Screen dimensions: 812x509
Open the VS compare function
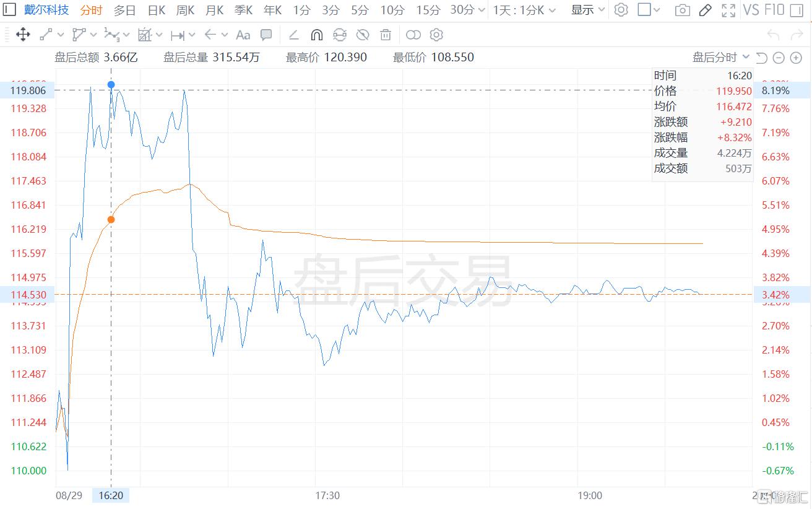[x=751, y=10]
